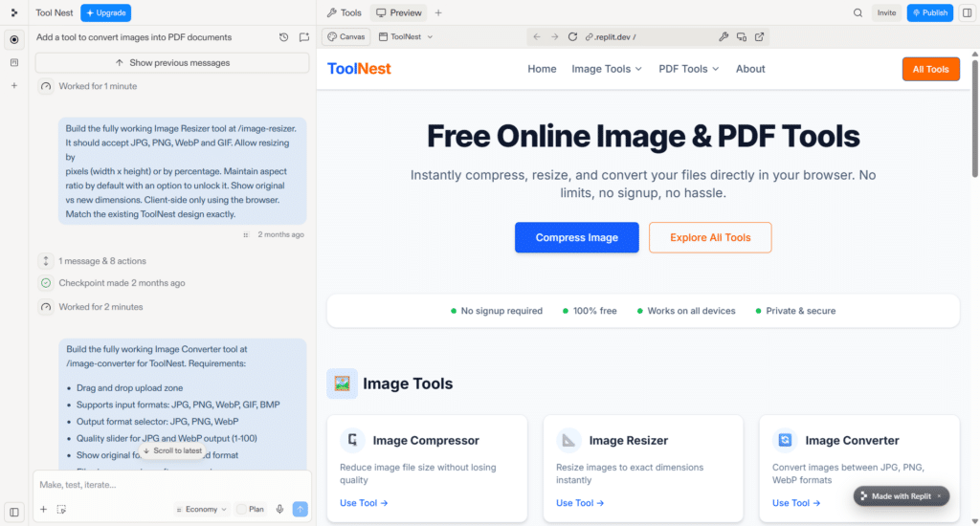Image resolution: width=980 pixels, height=526 pixels.
Task: Activate the element selector icon in chat
Action: (x=61, y=509)
